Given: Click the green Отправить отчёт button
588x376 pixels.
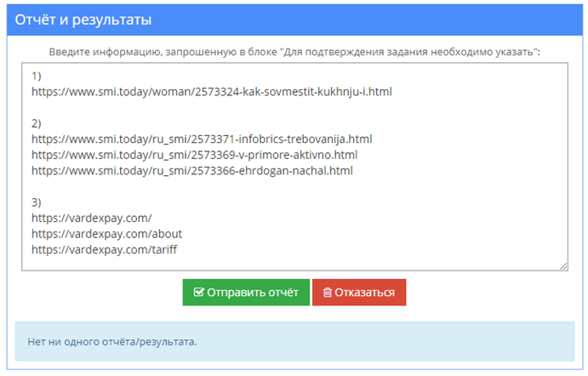Looking at the screenshot, I should pos(246,293).
